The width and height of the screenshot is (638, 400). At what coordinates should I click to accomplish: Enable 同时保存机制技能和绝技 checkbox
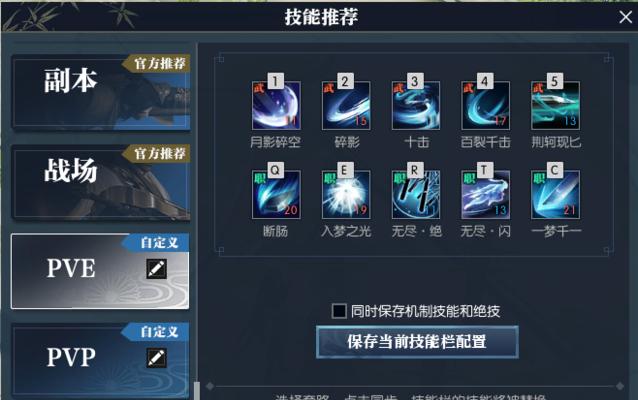pos(339,311)
